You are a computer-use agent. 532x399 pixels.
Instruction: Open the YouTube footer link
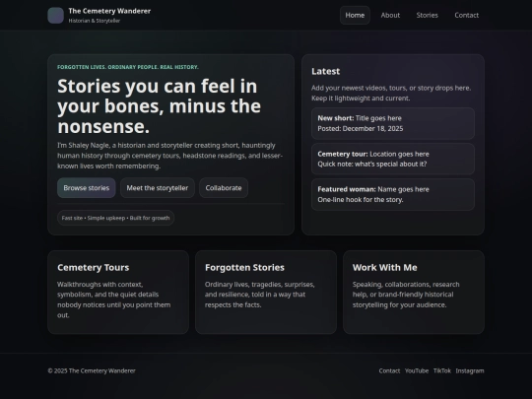417,370
